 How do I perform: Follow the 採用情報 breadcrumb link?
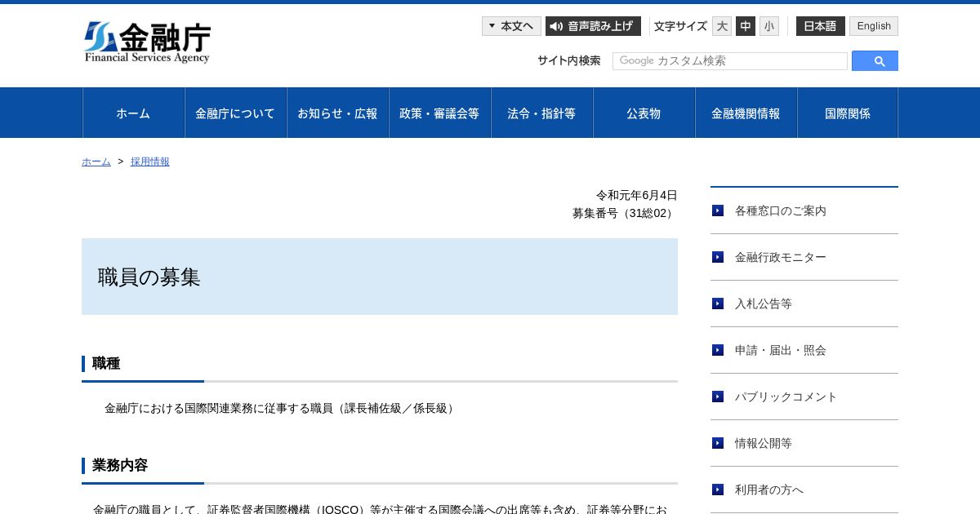point(150,162)
